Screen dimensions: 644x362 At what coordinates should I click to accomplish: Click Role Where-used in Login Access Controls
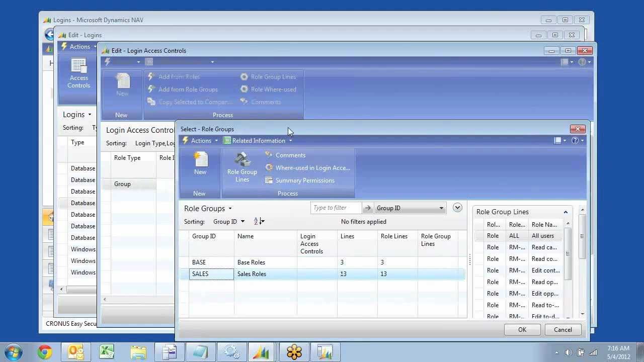[268, 89]
